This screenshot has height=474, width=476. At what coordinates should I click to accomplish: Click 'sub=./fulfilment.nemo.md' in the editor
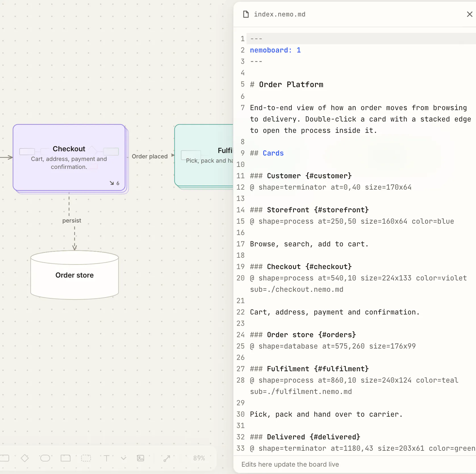(x=301, y=392)
